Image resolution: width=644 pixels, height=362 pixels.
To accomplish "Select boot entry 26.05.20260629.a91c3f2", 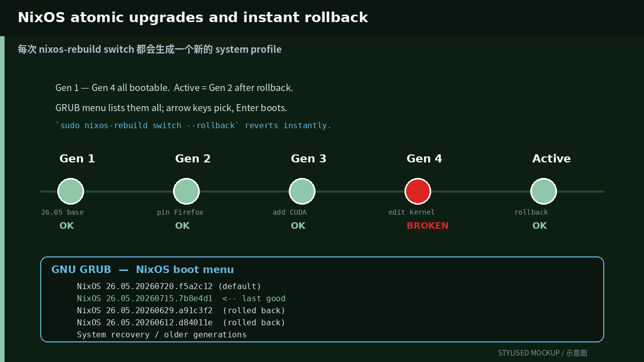I will coord(181,311).
